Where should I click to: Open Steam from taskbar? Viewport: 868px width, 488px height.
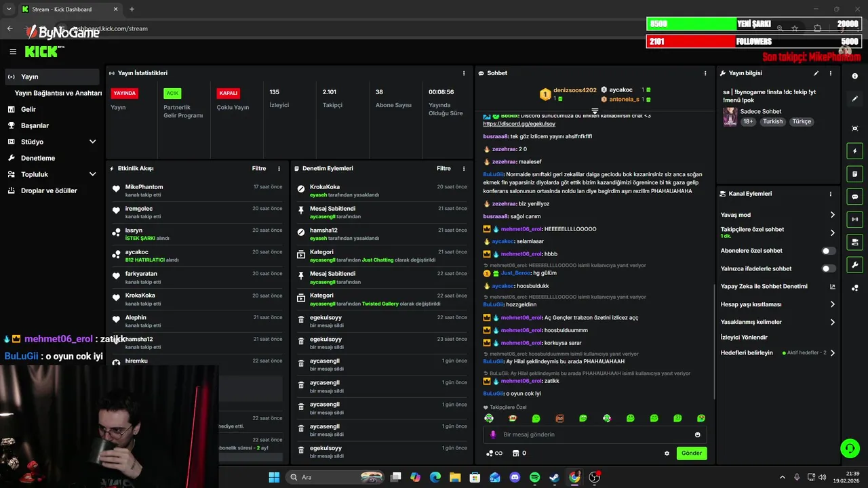(x=555, y=477)
